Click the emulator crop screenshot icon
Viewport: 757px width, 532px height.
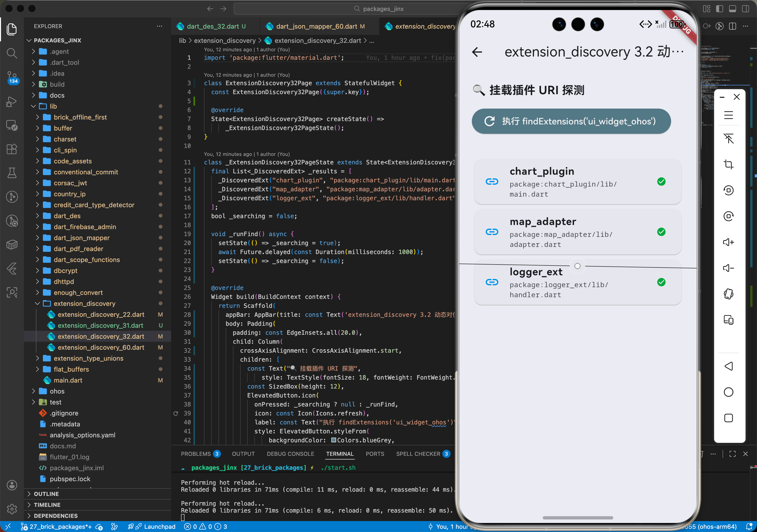[x=728, y=164]
